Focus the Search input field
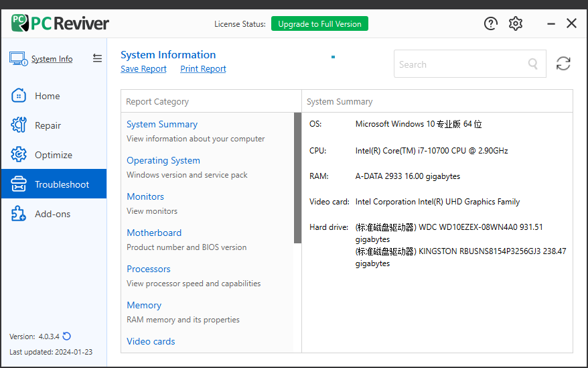Image resolution: width=588 pixels, height=368 pixels. point(470,64)
